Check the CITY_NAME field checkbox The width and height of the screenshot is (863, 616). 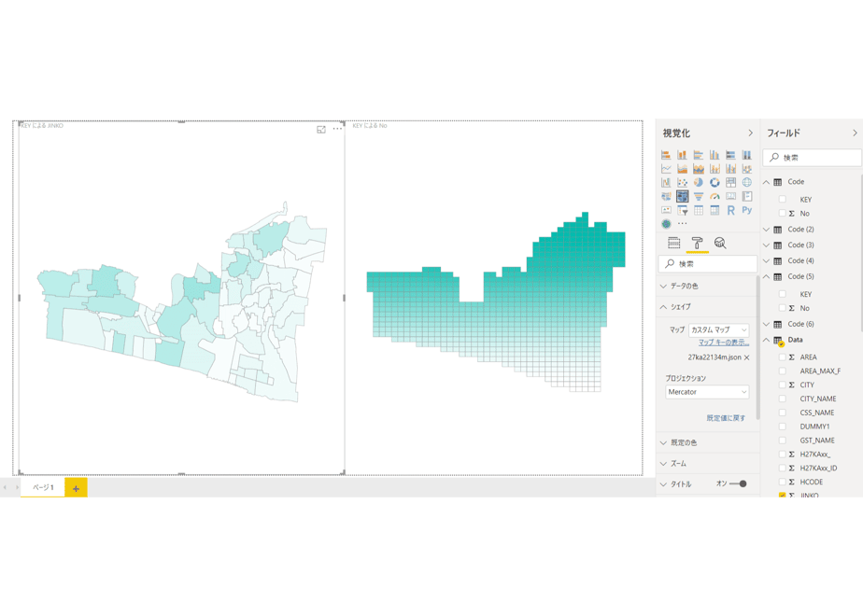(x=782, y=399)
